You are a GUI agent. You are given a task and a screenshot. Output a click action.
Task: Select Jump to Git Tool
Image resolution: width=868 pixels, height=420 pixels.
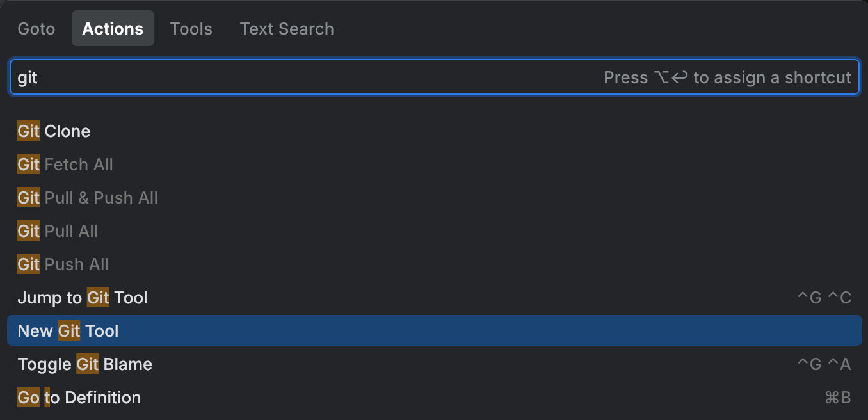click(x=82, y=297)
